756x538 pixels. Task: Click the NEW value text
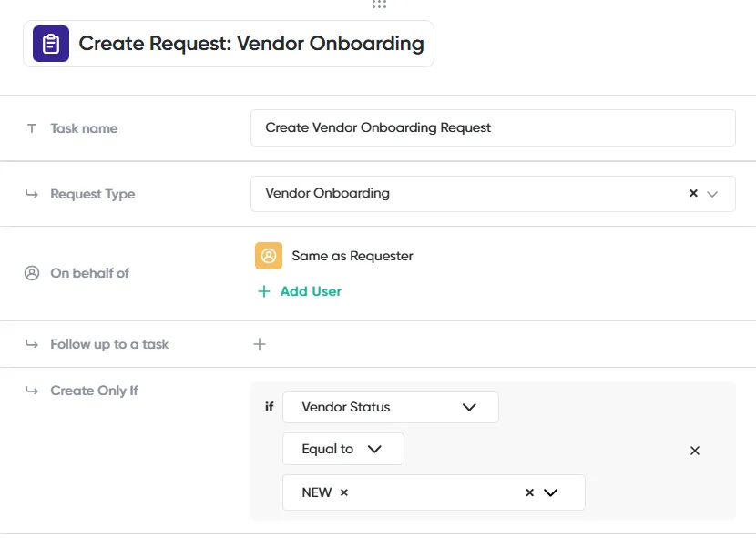point(317,492)
